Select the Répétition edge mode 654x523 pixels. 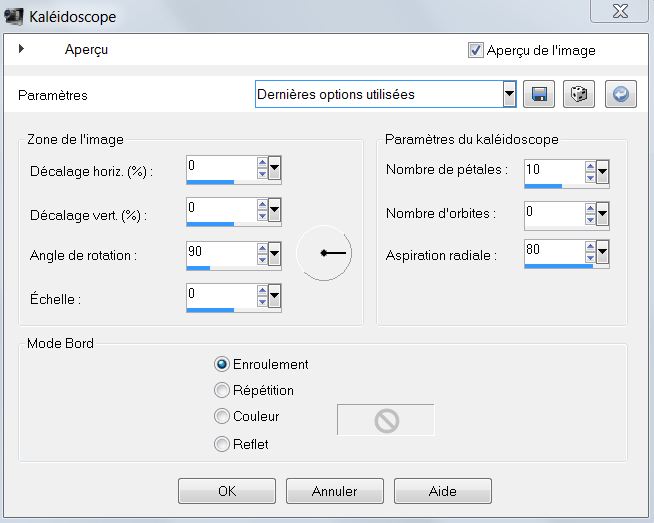tap(221, 390)
